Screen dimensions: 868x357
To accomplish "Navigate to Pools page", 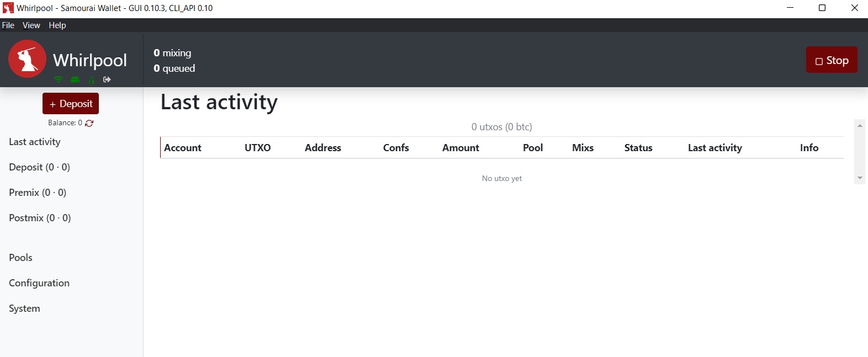I will (x=21, y=258).
